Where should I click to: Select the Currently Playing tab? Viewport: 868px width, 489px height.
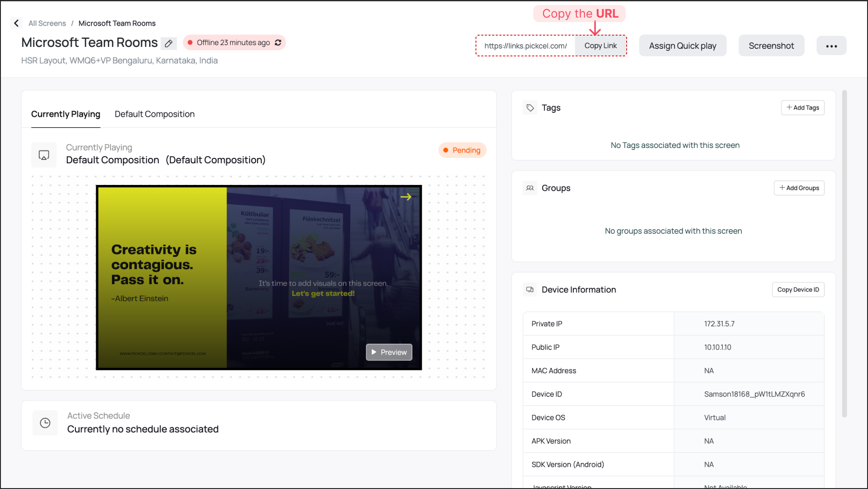click(65, 114)
